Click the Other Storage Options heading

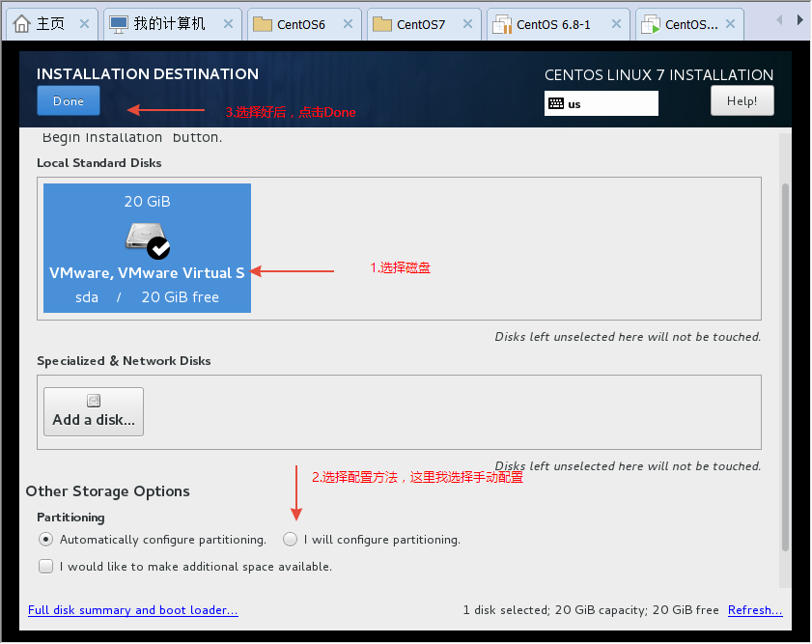(108, 491)
